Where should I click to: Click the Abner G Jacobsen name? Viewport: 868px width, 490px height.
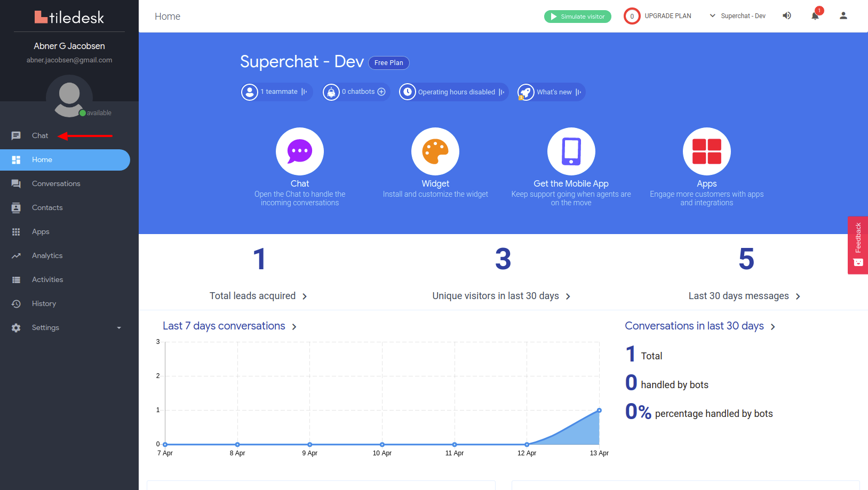(x=69, y=46)
